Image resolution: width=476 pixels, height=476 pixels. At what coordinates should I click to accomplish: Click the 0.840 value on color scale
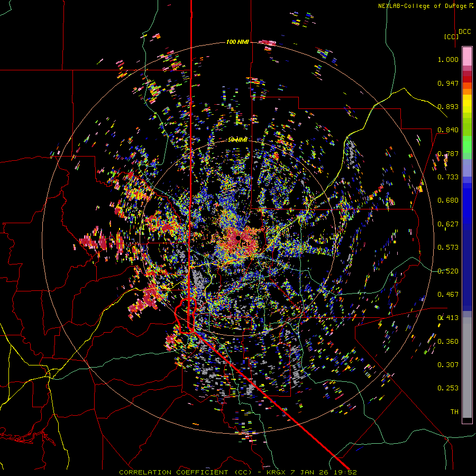(x=448, y=130)
